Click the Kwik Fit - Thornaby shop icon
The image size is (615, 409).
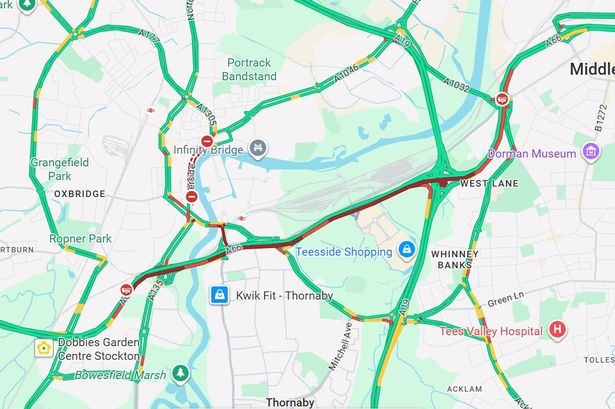[x=220, y=295]
